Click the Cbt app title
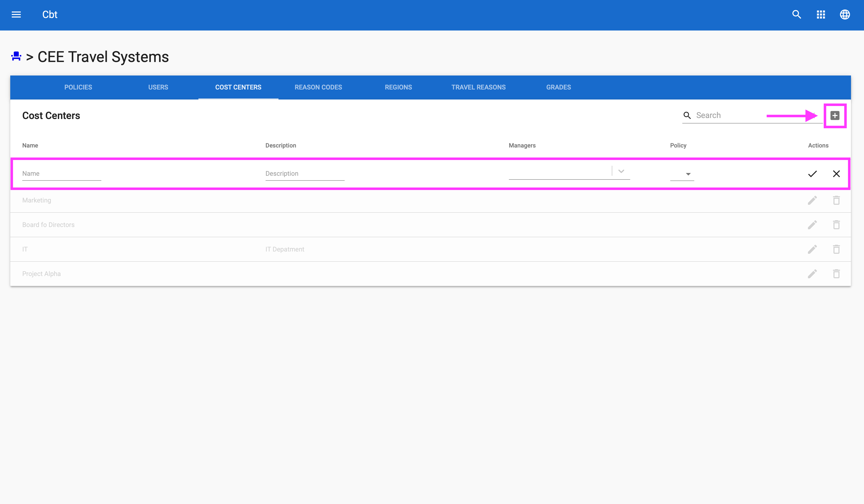Image resolution: width=864 pixels, height=504 pixels. point(50,14)
